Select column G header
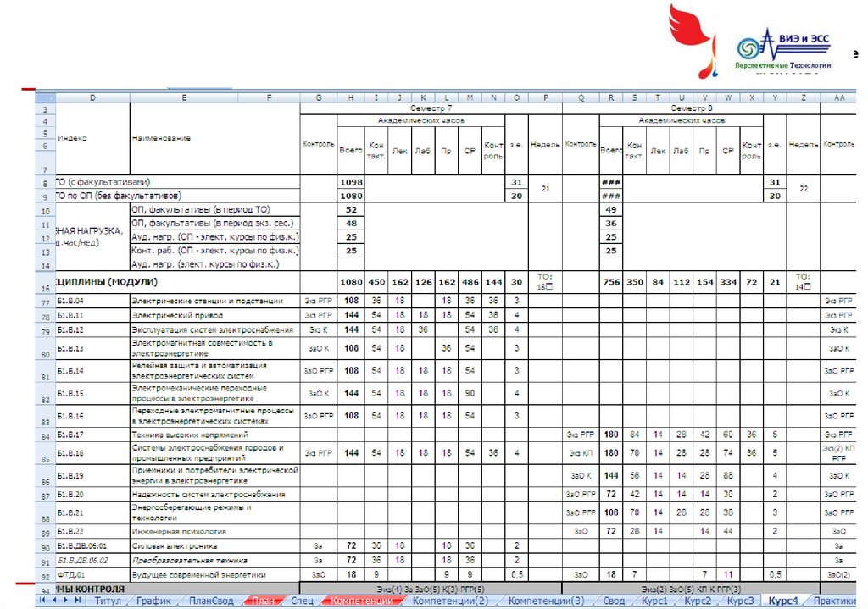 [x=319, y=98]
